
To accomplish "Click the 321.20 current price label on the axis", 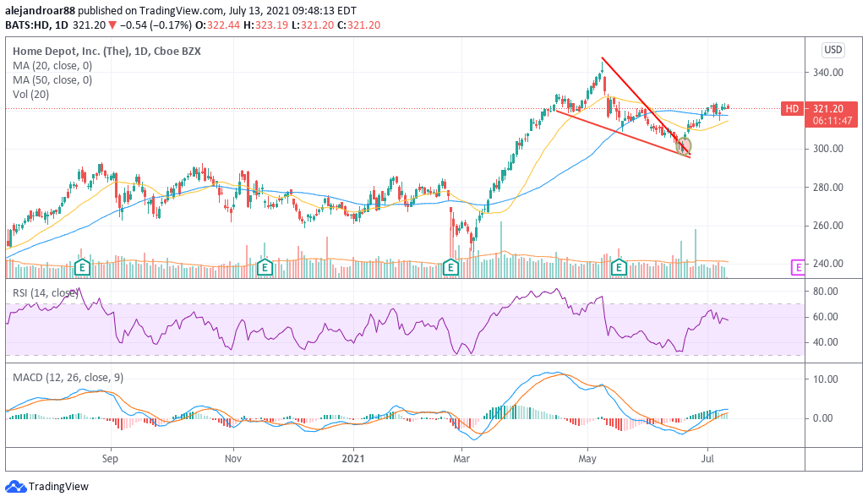I will (828, 108).
